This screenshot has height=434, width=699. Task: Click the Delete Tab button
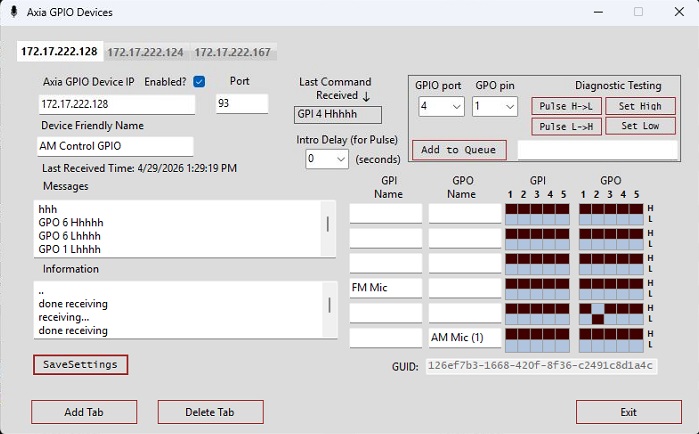click(210, 412)
